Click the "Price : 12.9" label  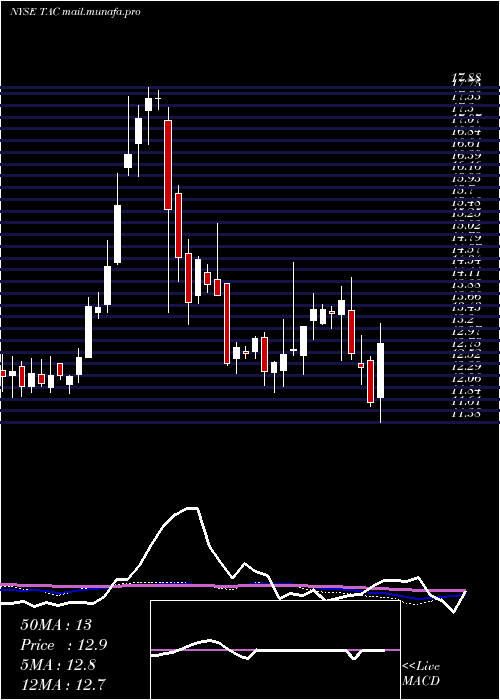coord(64,645)
